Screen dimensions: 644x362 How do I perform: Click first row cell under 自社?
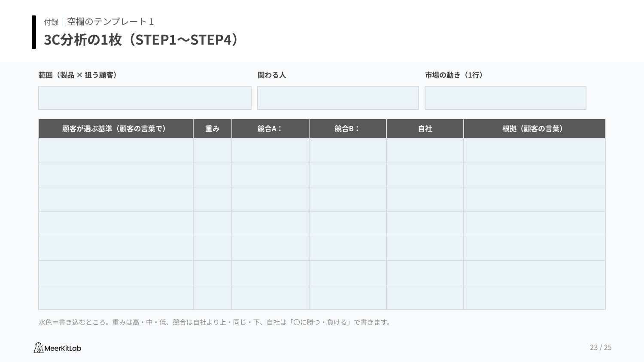(425, 151)
